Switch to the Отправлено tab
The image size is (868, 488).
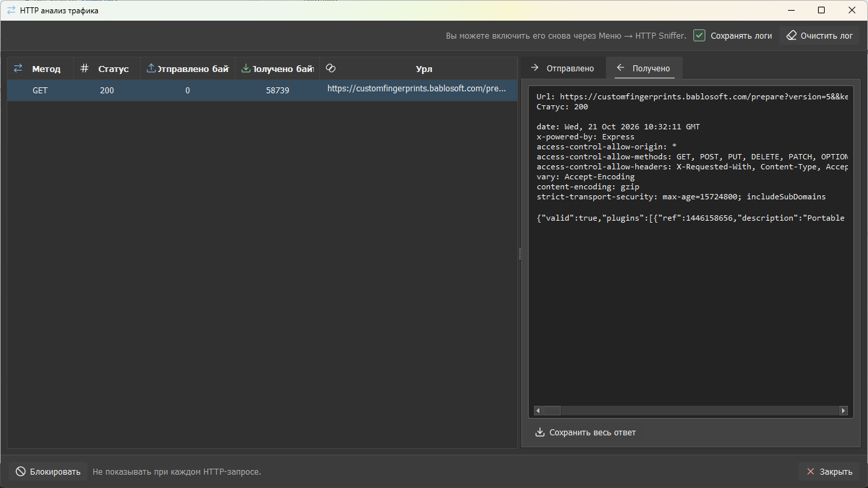(563, 68)
